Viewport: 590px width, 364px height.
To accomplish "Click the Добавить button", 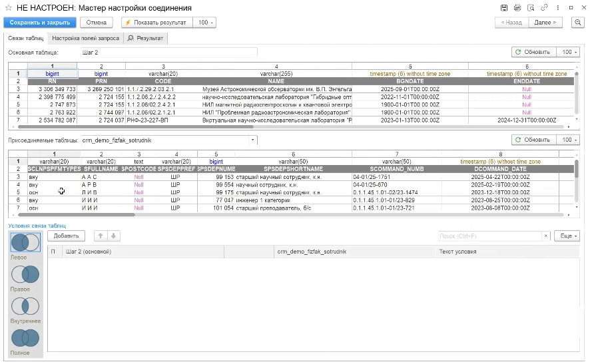I will click(67, 236).
